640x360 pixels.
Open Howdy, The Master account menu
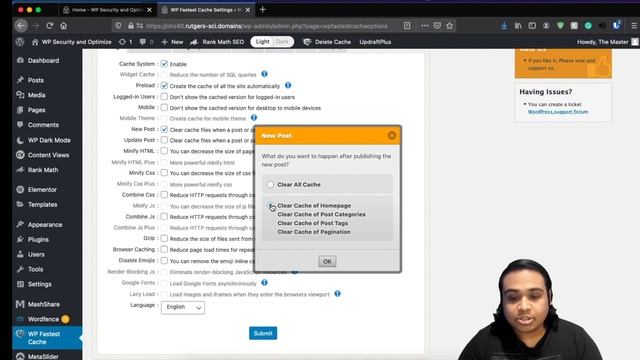click(x=607, y=42)
